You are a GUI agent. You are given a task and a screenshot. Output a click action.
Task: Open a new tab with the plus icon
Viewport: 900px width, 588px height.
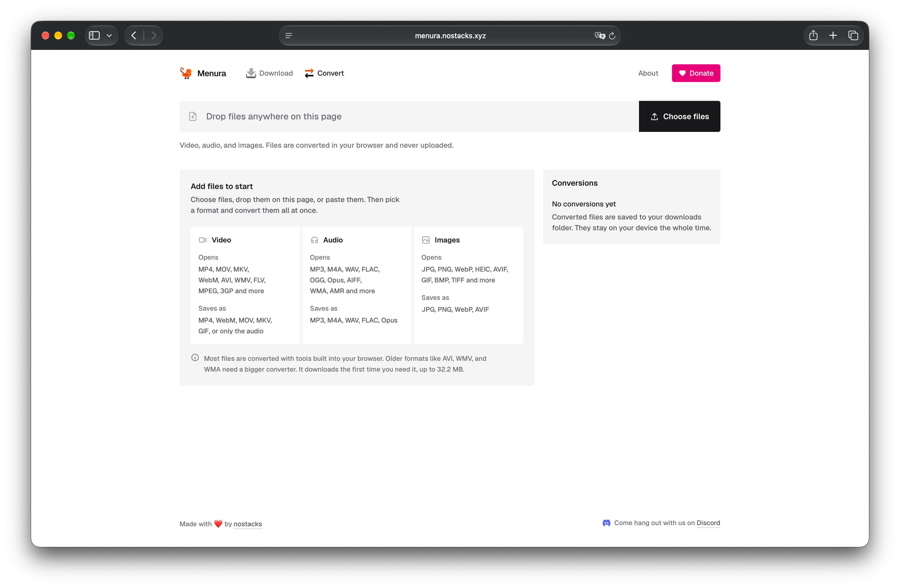(833, 35)
